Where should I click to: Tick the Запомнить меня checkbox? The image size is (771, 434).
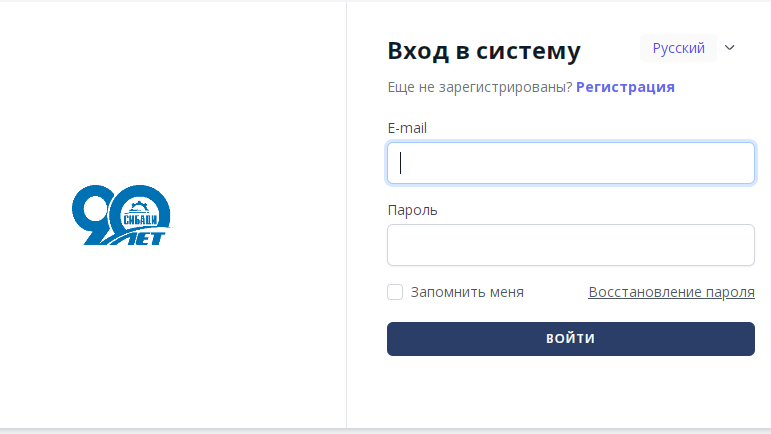pos(395,292)
